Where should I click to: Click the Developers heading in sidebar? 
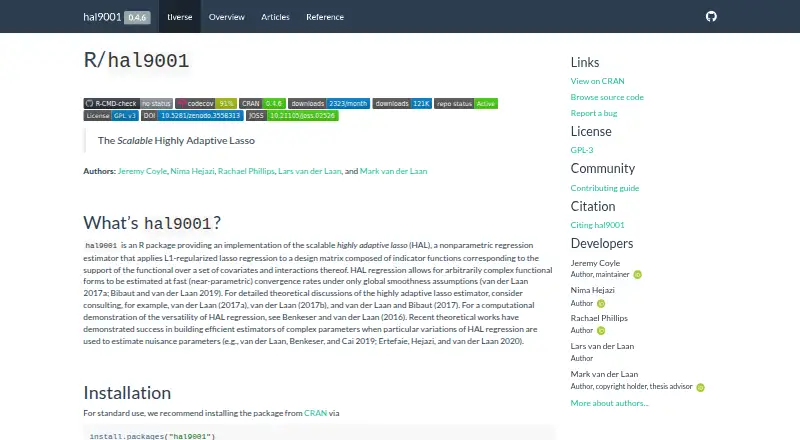tap(602, 243)
